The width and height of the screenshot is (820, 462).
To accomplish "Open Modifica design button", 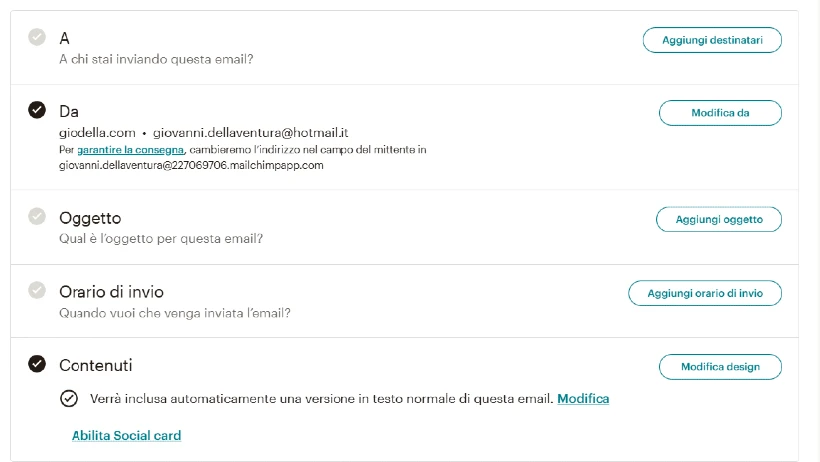I will 720,367.
